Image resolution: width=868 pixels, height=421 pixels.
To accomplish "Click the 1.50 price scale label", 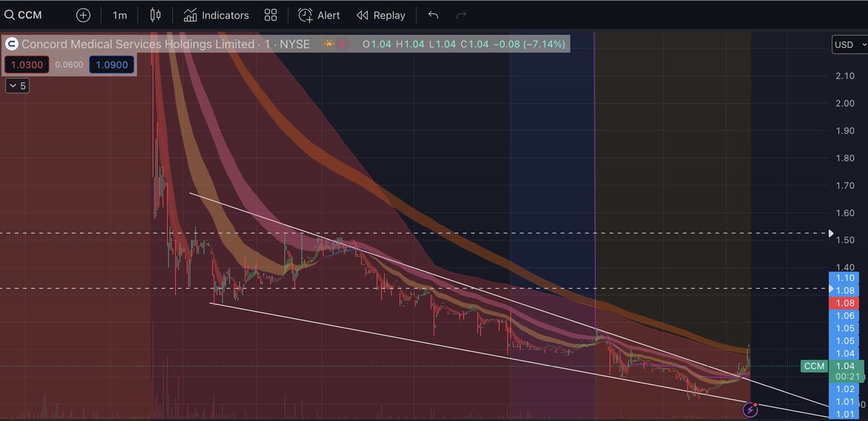I will click(846, 239).
